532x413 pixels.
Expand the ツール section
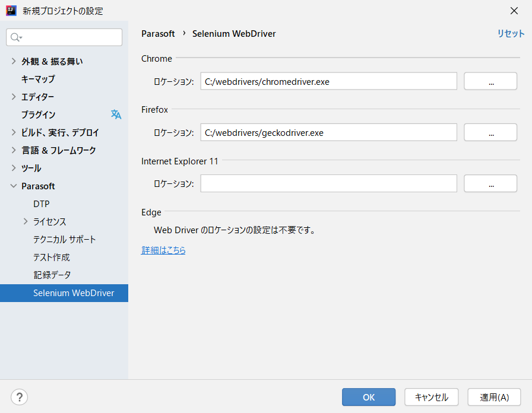[x=14, y=168]
